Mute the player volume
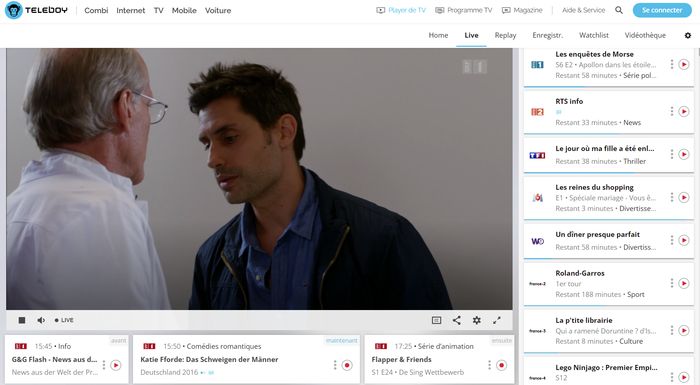 41,320
